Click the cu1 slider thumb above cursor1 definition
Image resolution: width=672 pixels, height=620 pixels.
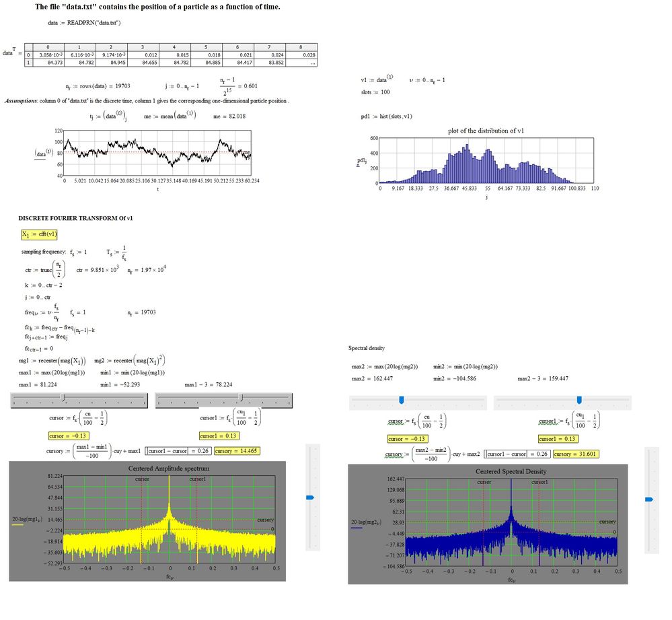241,398
